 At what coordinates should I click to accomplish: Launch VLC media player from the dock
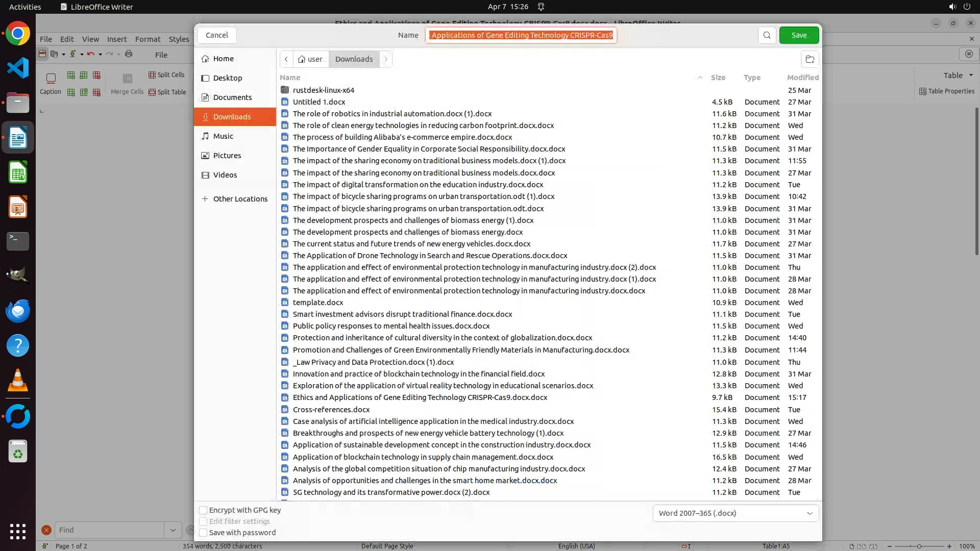tap(18, 381)
